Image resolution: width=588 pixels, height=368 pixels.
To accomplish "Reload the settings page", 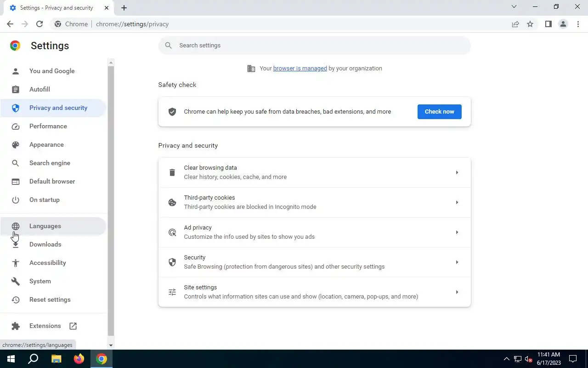I will 40,24.
